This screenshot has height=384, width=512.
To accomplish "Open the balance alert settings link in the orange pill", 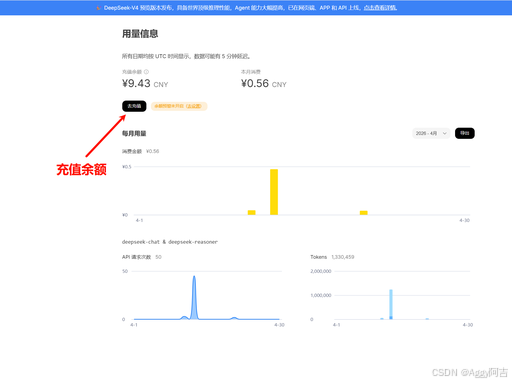I will [193, 106].
